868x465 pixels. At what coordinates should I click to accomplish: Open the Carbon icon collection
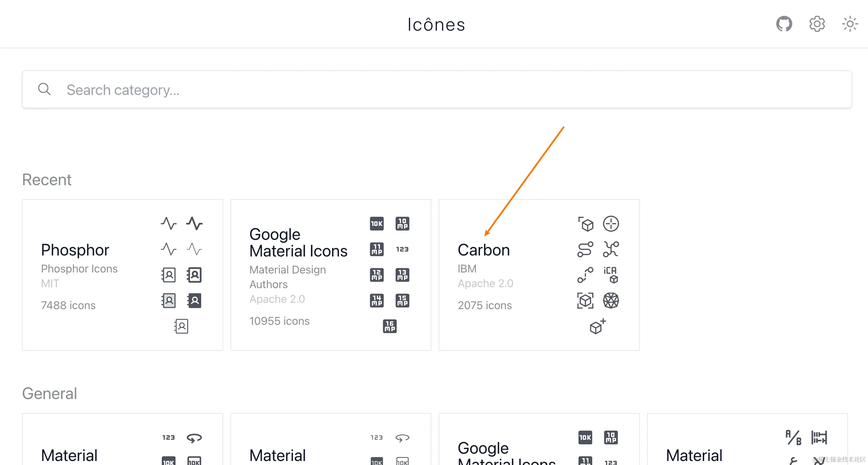coord(484,250)
